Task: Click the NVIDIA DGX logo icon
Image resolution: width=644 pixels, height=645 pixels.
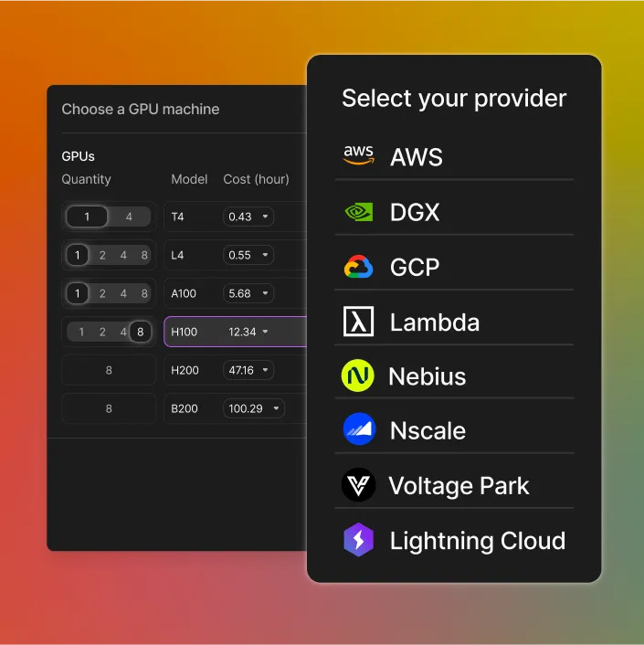Action: click(358, 212)
